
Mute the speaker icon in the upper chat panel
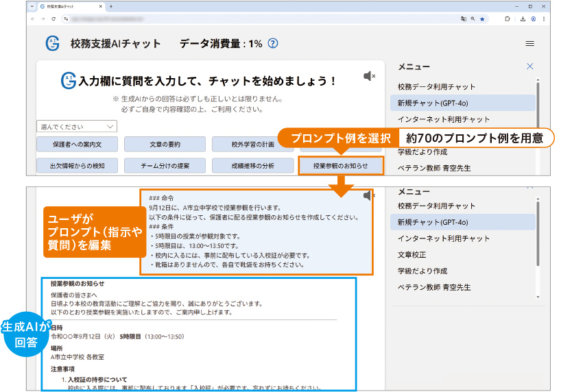coord(369,75)
